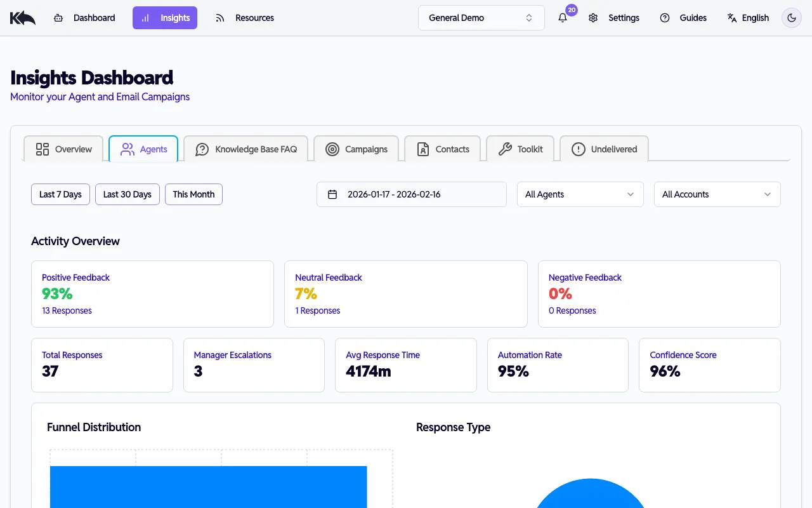812x508 pixels.
Task: Open the calendar icon in the date picker
Action: [x=332, y=194]
